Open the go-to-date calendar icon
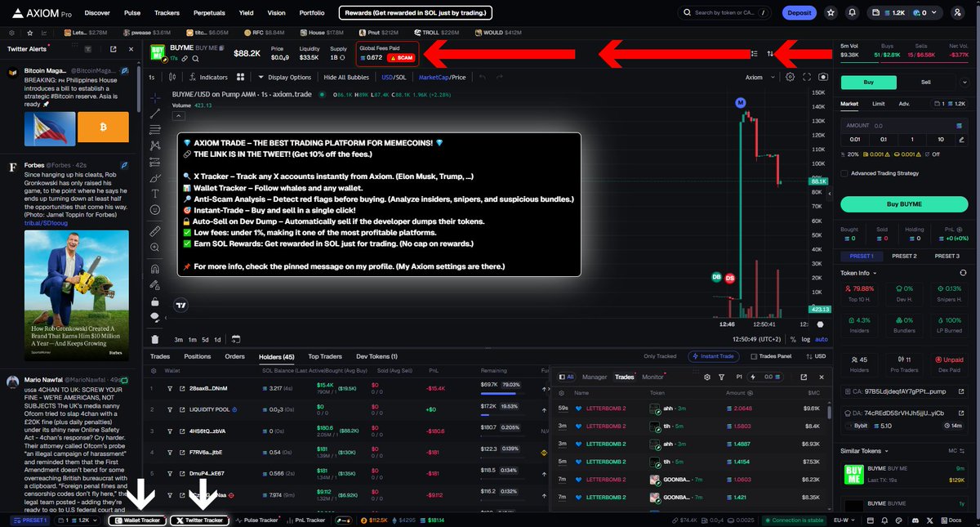980x527 pixels. point(235,339)
